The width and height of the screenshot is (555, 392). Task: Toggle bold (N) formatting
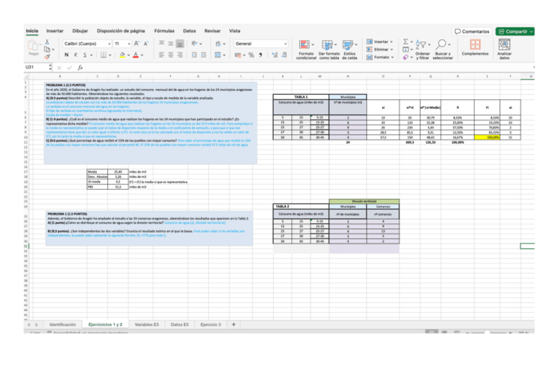(67, 55)
